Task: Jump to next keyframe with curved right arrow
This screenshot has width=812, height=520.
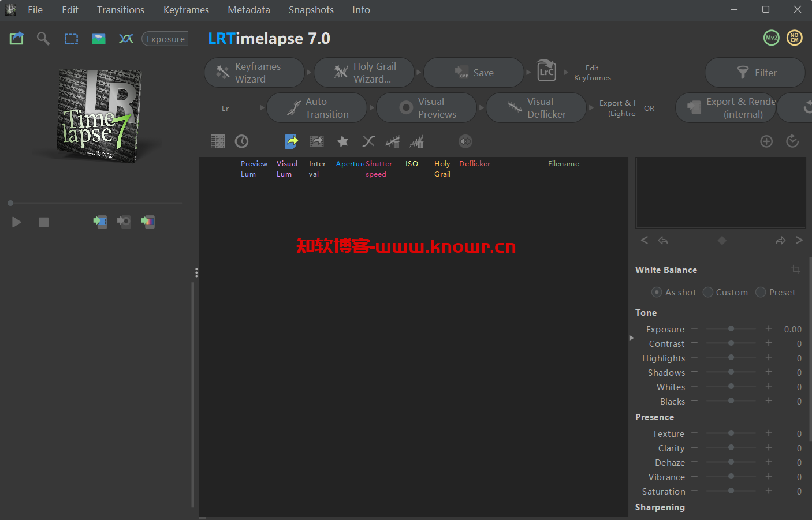Action: 781,241
